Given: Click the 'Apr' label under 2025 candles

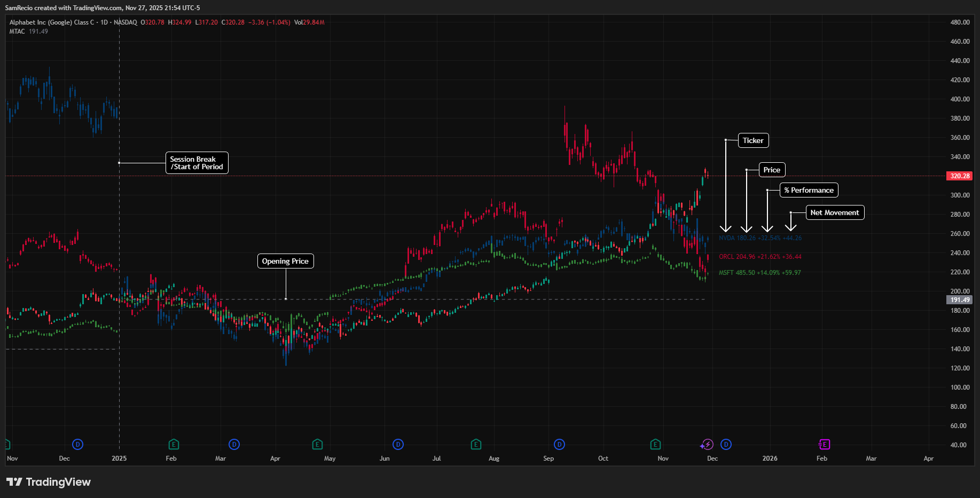Looking at the screenshot, I should pos(275,459).
